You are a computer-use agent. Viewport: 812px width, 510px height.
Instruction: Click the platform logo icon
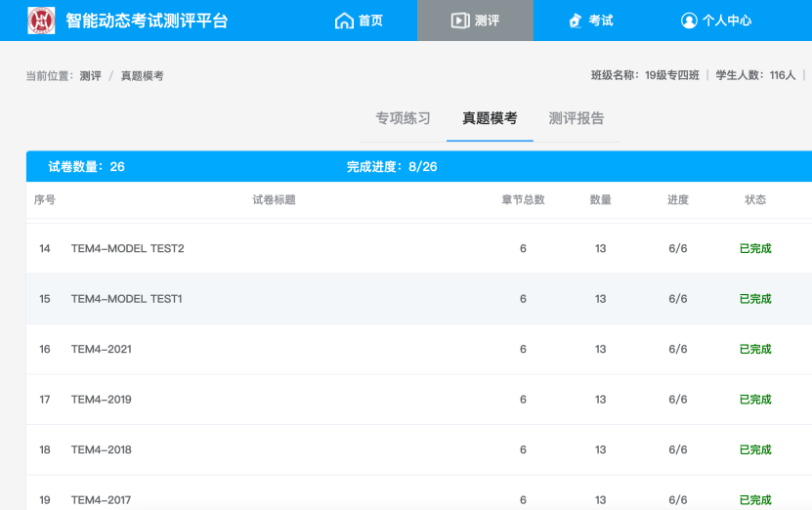pos(41,21)
